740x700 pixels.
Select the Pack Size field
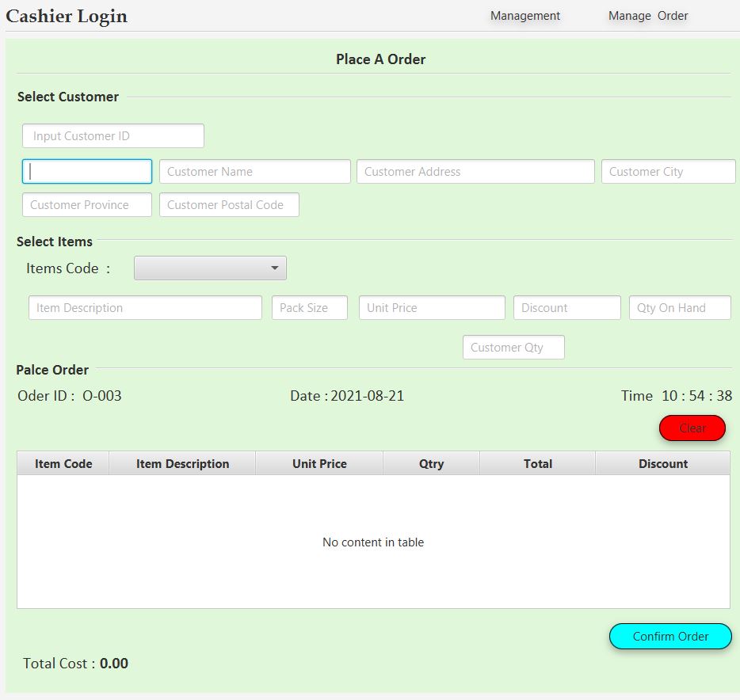pyautogui.click(x=309, y=307)
